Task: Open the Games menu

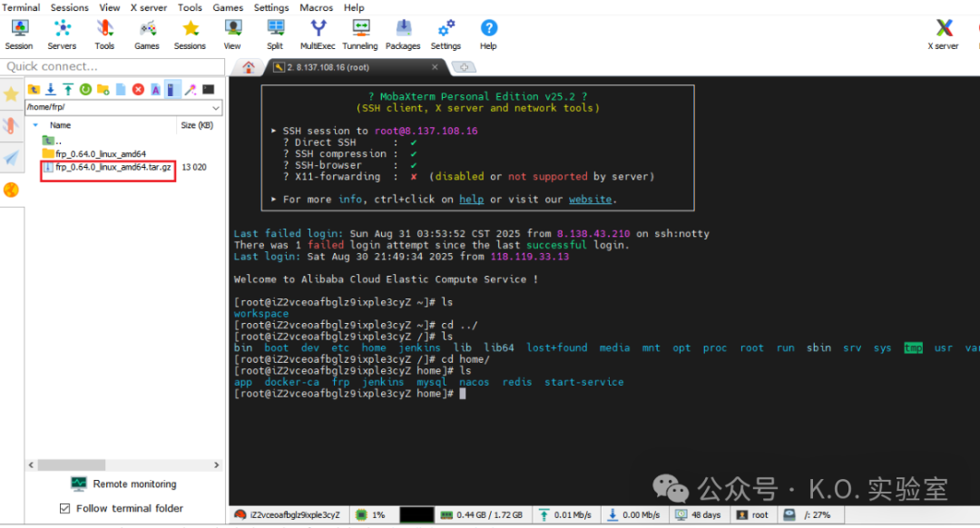Action: (228, 7)
